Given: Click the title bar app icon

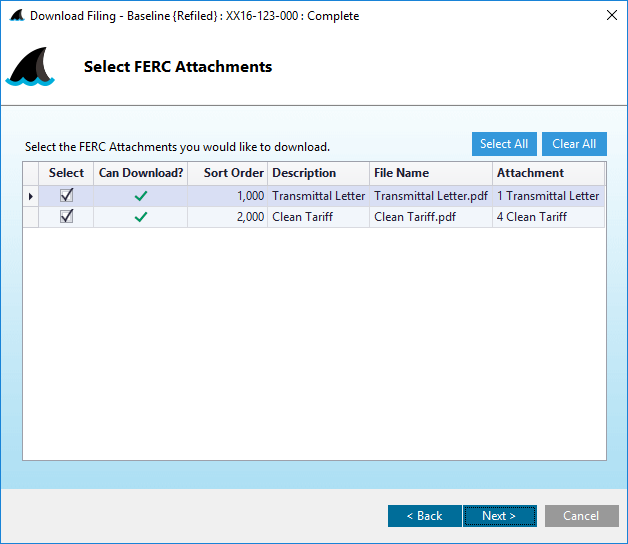Looking at the screenshot, I should pyautogui.click(x=16, y=16).
